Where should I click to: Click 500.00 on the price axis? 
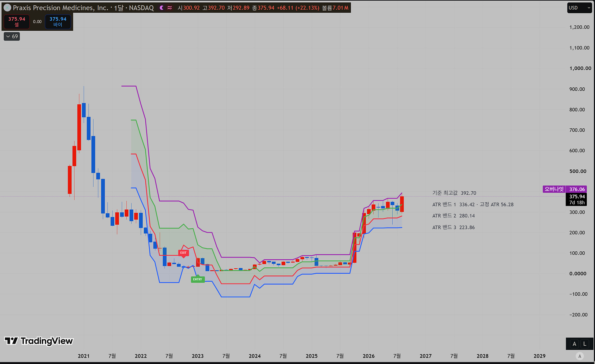click(x=578, y=171)
